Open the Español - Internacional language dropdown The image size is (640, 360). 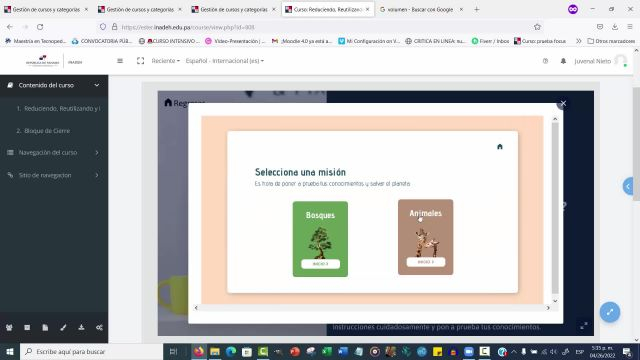[x=224, y=61]
